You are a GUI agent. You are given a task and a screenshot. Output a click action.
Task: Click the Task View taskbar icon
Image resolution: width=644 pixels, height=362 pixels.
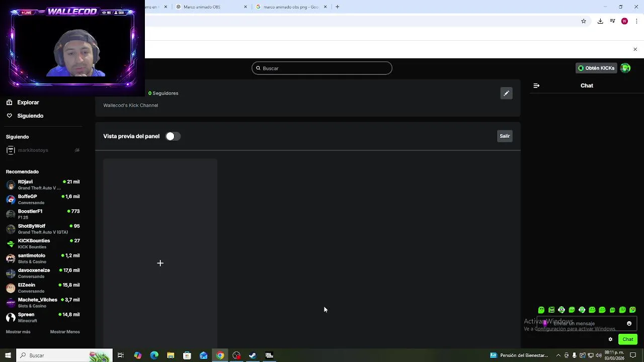pos(121,355)
